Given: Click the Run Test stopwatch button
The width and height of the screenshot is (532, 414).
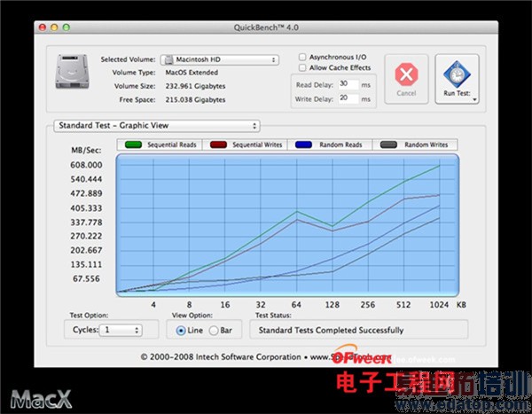Looking at the screenshot, I should (x=457, y=79).
